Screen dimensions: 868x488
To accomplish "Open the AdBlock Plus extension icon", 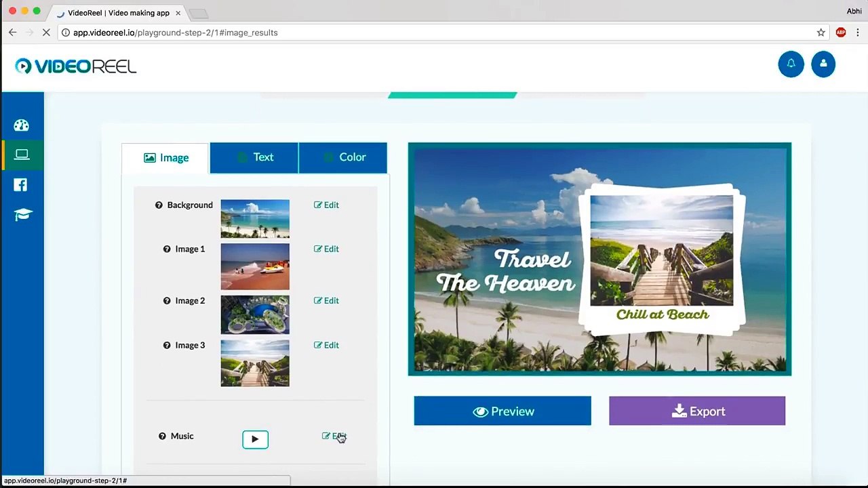I will [841, 33].
